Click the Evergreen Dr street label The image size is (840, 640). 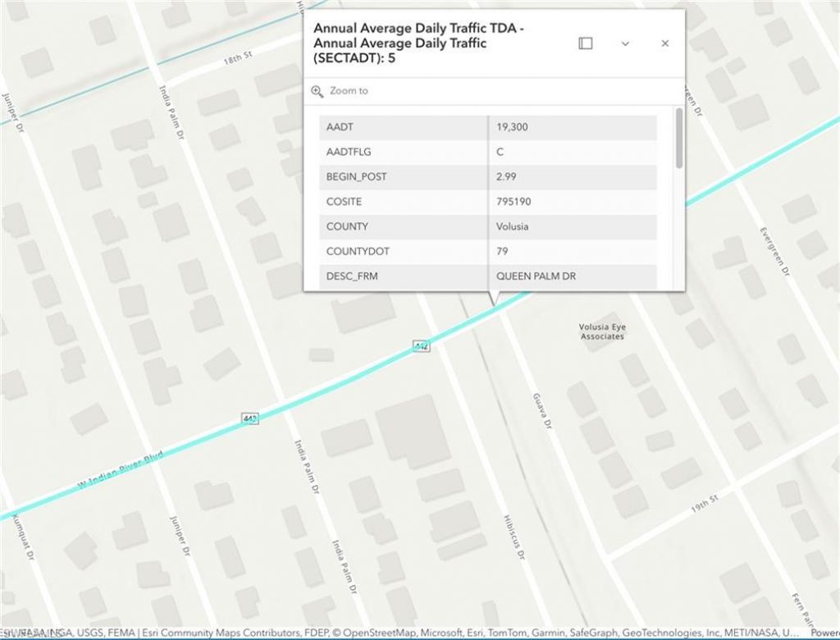773,250
